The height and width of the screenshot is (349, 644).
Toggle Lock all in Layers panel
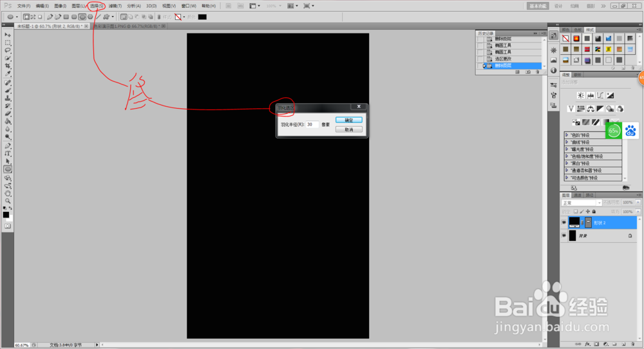click(x=594, y=211)
